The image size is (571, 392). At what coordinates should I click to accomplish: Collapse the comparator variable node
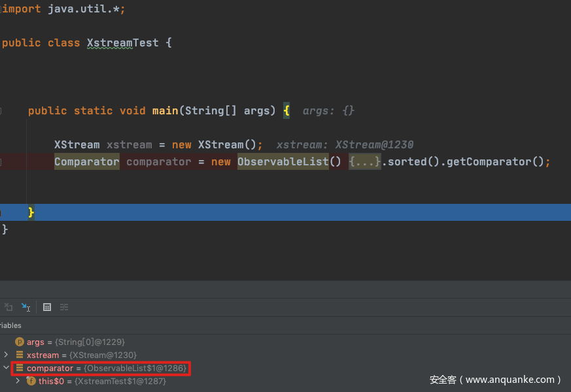point(6,368)
